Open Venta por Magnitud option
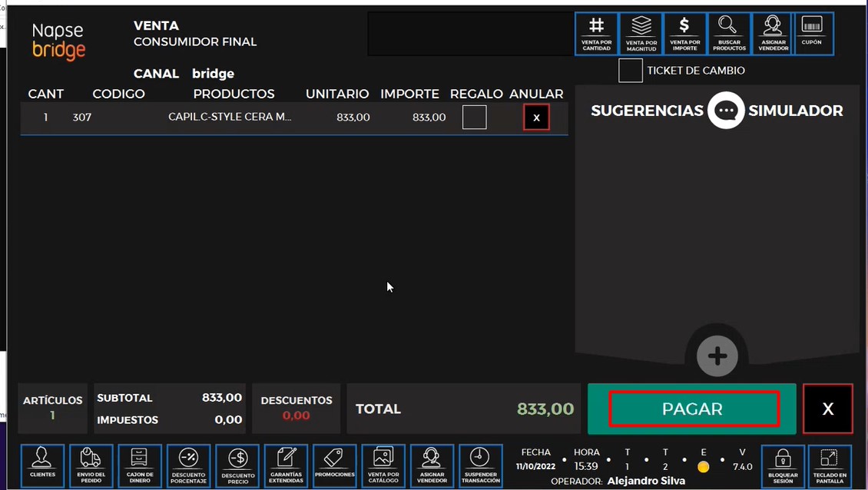868x490 pixels. (x=641, y=34)
